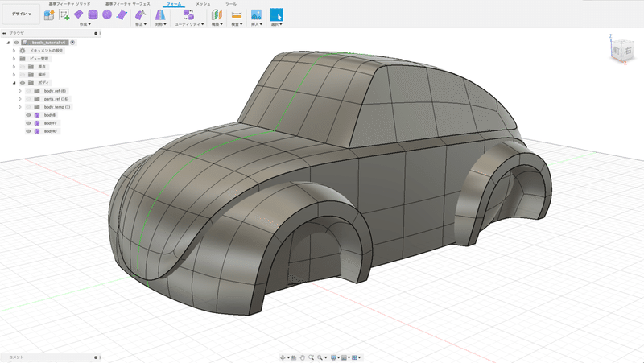Choose the purple cylinder form primitive

point(93,14)
